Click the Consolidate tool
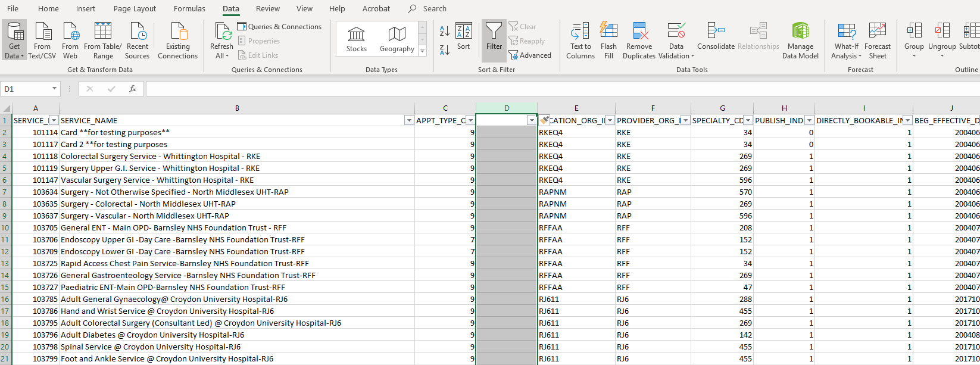The height and width of the screenshot is (365, 980). click(716, 37)
